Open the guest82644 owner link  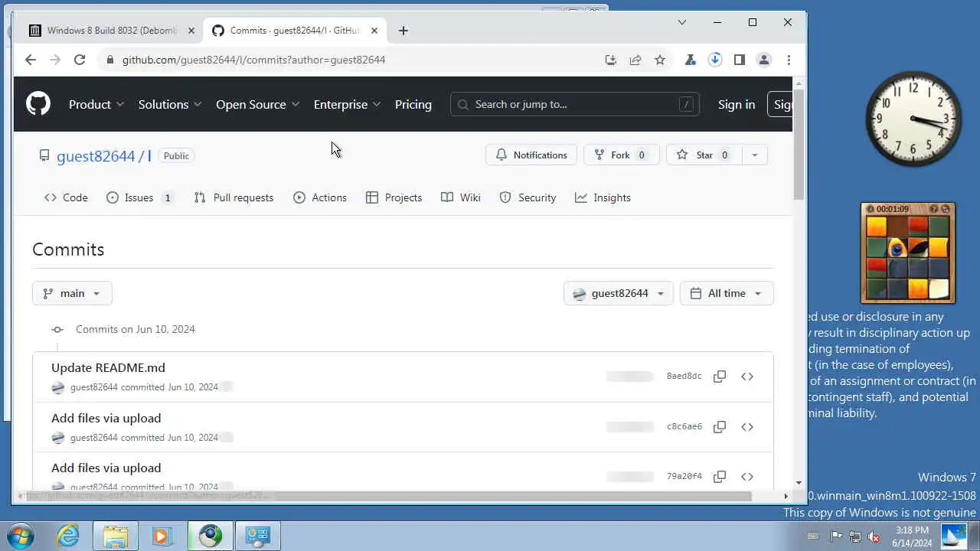[x=96, y=156]
